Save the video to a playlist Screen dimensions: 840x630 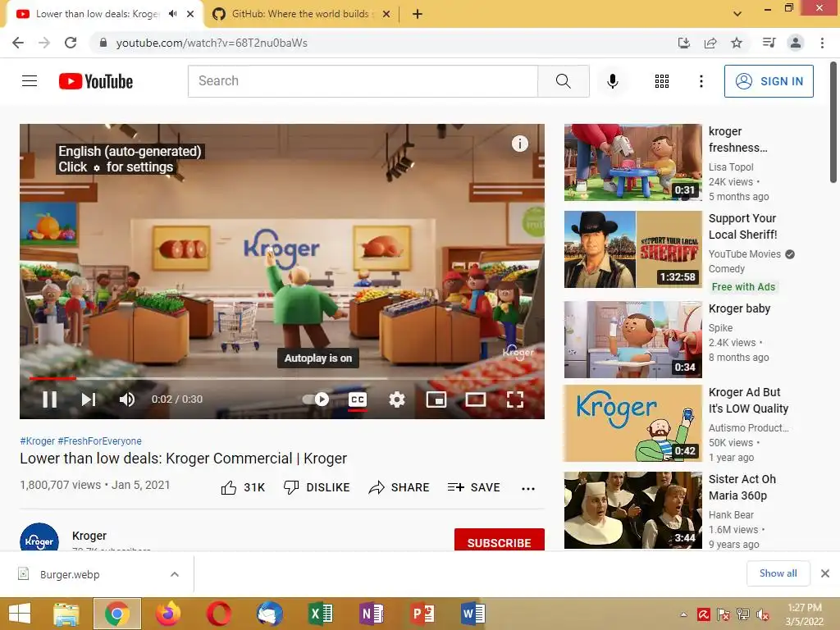pyautogui.click(x=474, y=487)
